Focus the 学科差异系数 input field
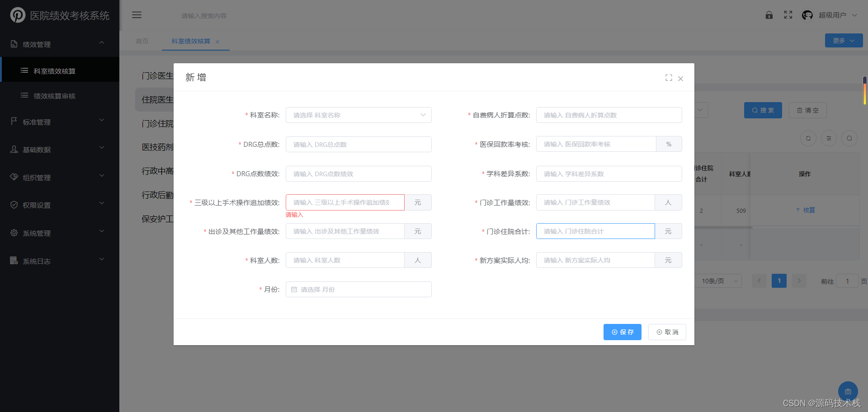The image size is (868, 412). 609,174
